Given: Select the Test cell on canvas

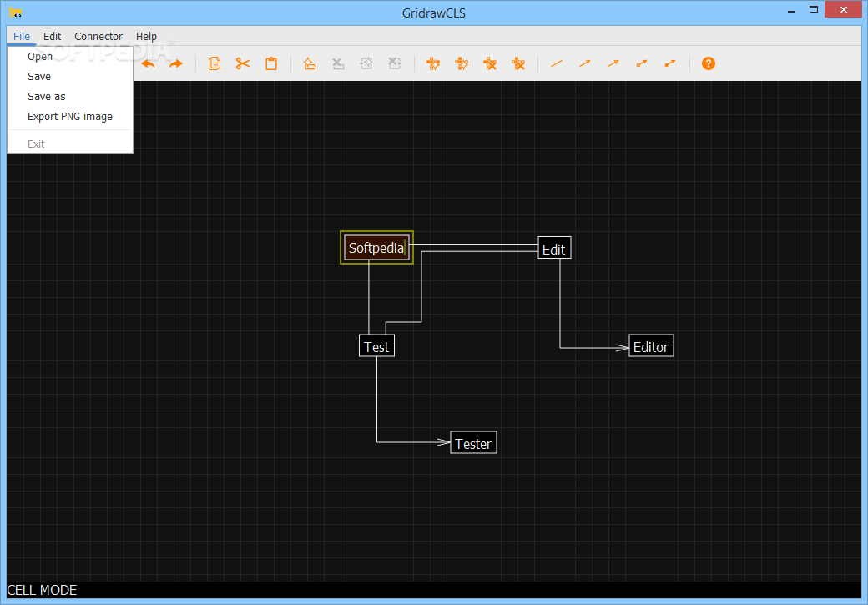Looking at the screenshot, I should click(x=376, y=346).
